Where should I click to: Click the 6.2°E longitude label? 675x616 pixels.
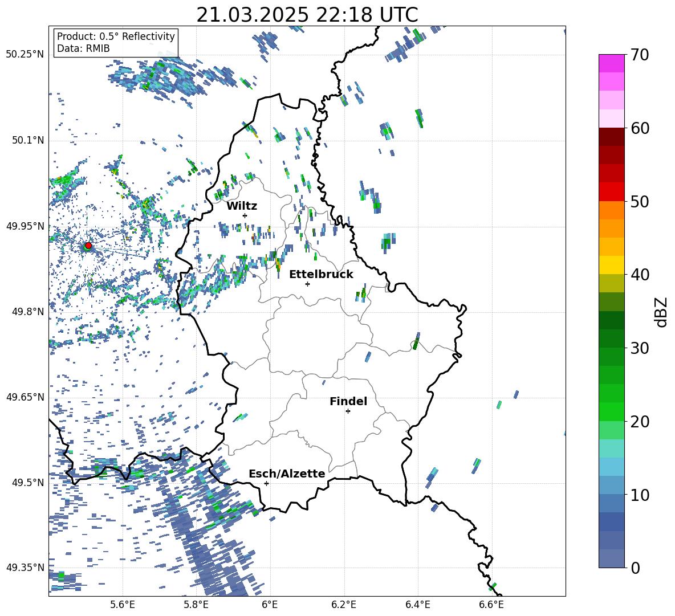pos(344,605)
